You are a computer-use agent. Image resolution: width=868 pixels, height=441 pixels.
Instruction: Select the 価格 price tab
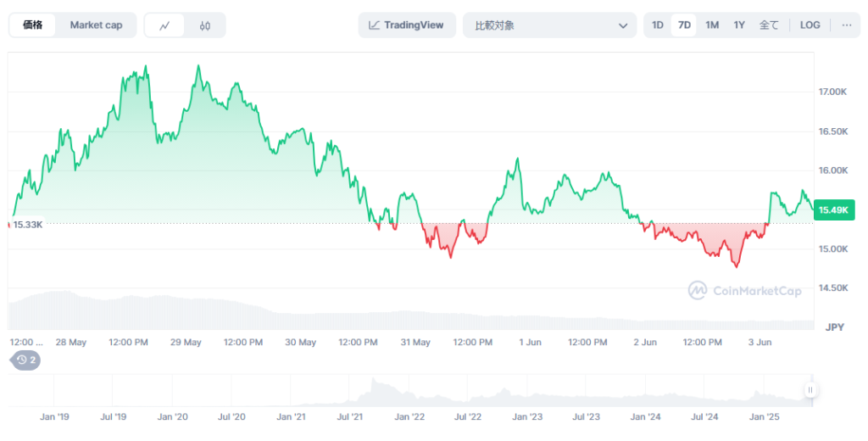tap(33, 25)
